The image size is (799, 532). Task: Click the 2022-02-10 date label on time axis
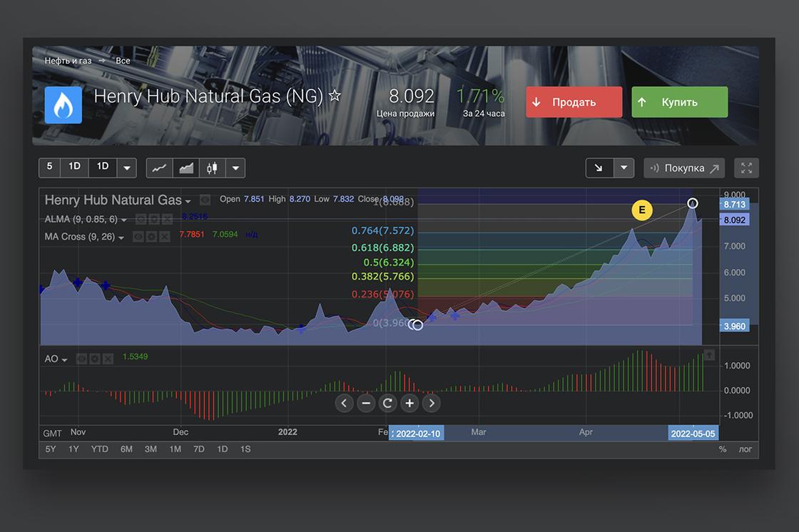point(417,433)
